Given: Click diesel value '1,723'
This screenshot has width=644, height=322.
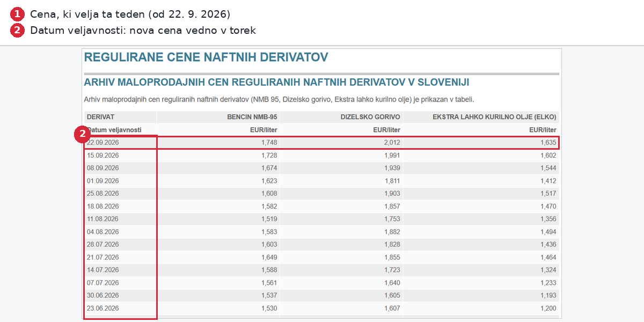Looking at the screenshot, I should coord(392,270).
